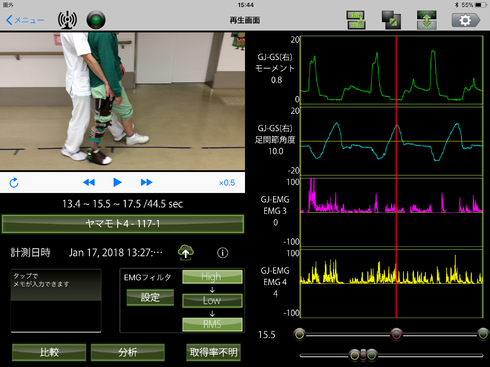Toggle the High EMG filter
The height and width of the screenshot is (367, 490).
click(x=212, y=277)
